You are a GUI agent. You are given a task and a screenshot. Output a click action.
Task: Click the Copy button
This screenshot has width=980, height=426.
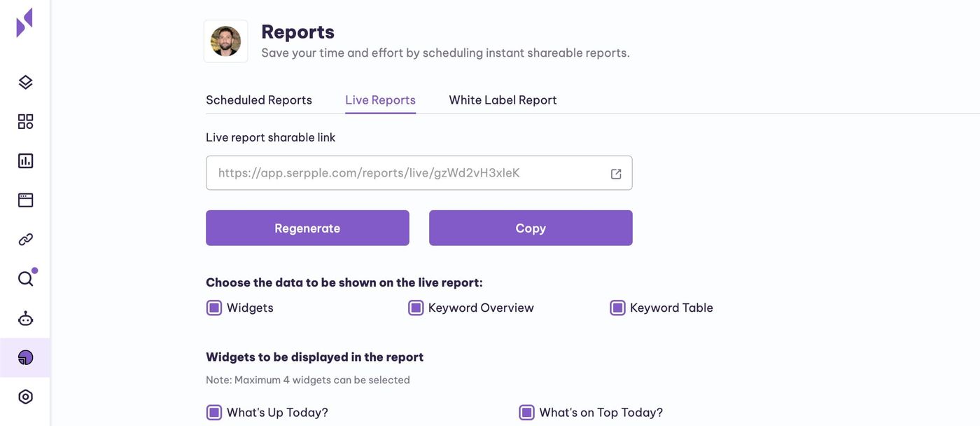pyautogui.click(x=531, y=228)
